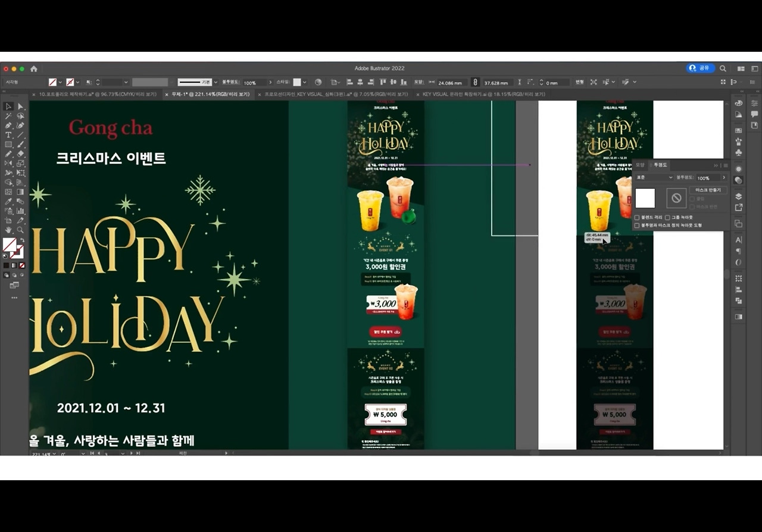The image size is (762, 532).
Task: Enable the 그룹 녹아웃 checkbox
Action: (667, 218)
